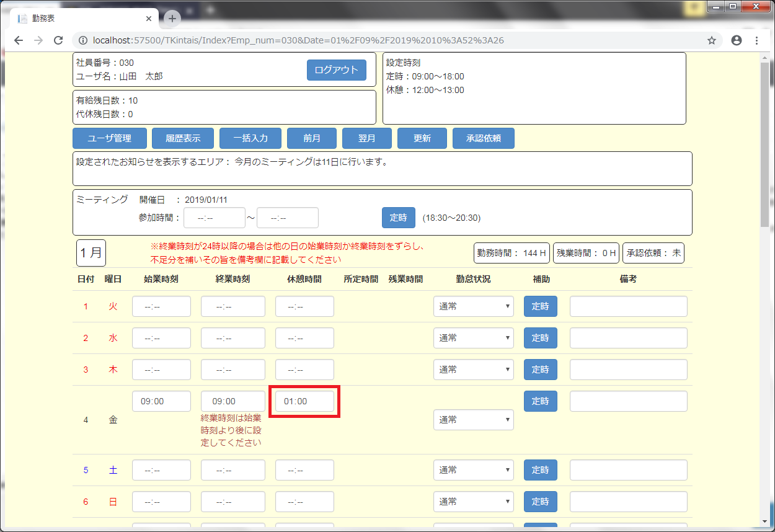Open the 勤怠状況 dropdown for January 1st
Screen dimensions: 775x532
pyautogui.click(x=473, y=306)
